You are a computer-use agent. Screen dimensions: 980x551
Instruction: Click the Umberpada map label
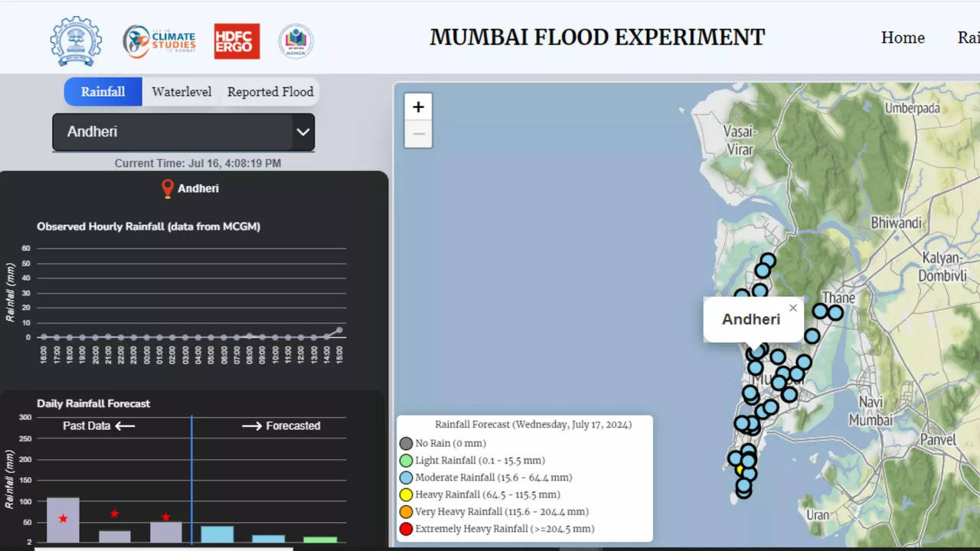click(x=913, y=109)
